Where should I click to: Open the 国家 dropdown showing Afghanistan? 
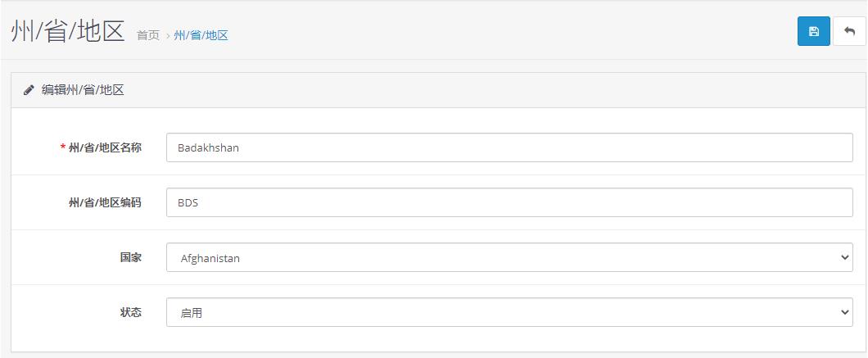tap(509, 257)
